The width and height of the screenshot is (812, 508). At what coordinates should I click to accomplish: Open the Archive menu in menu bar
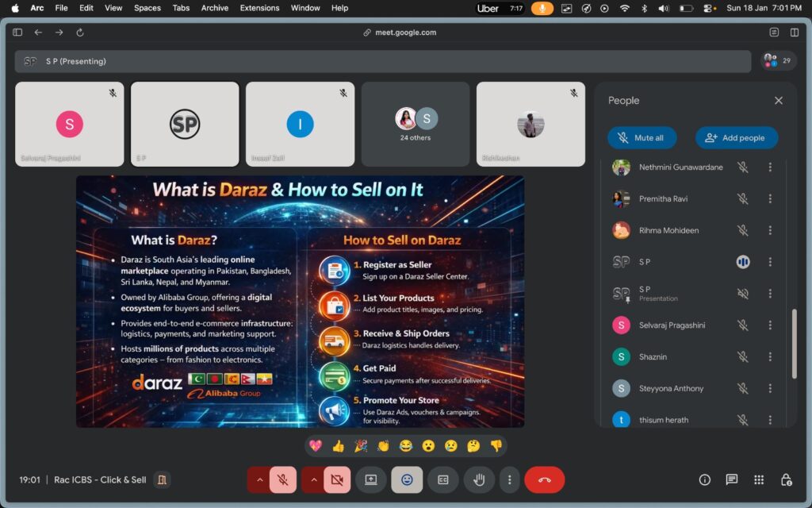(214, 8)
